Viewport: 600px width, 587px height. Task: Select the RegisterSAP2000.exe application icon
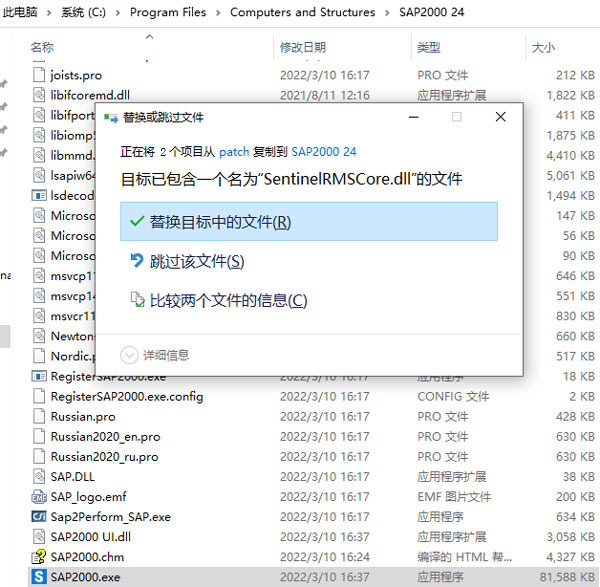pyautogui.click(x=39, y=376)
